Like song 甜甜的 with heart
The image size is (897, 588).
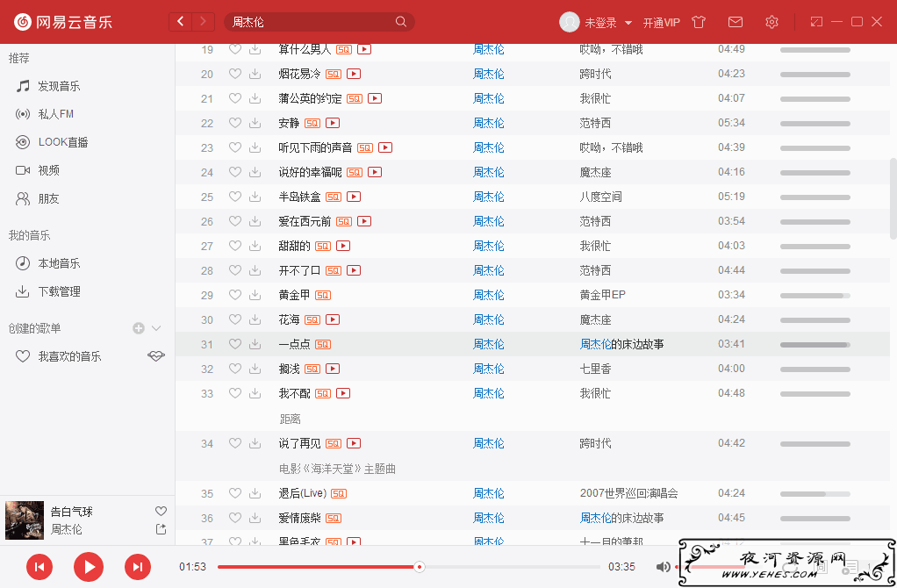[235, 246]
